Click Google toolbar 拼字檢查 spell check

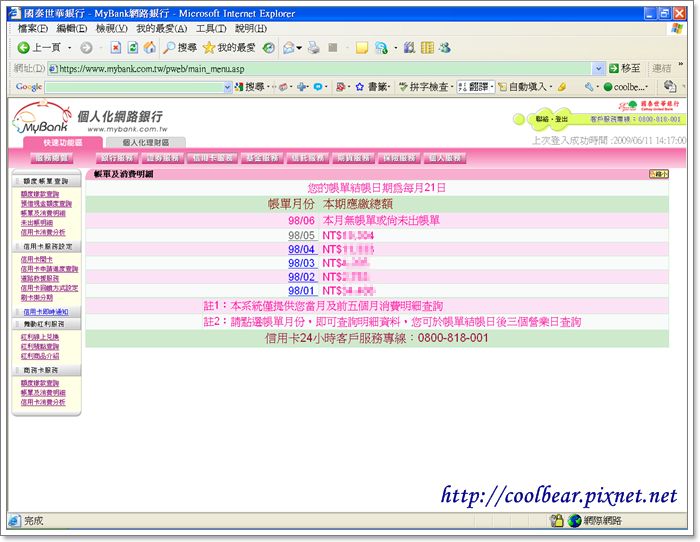pyautogui.click(x=425, y=87)
